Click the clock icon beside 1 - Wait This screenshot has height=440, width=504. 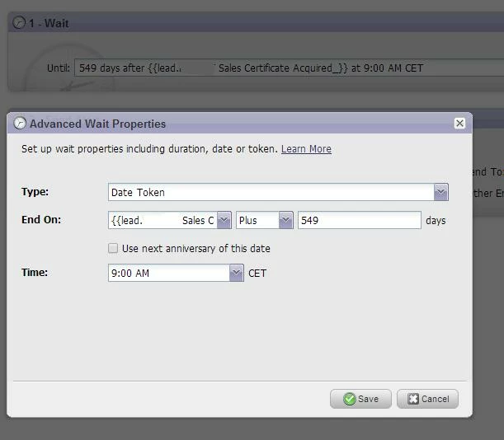click(x=19, y=23)
